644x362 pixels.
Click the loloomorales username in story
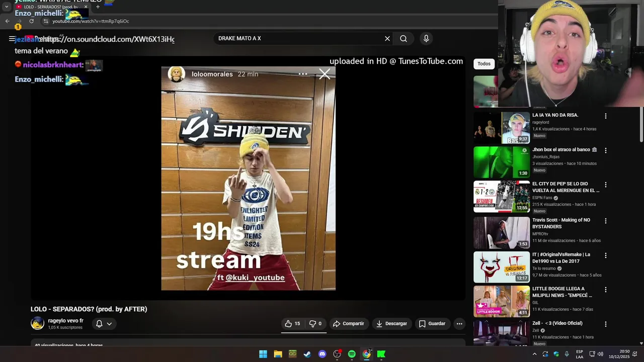click(212, 74)
